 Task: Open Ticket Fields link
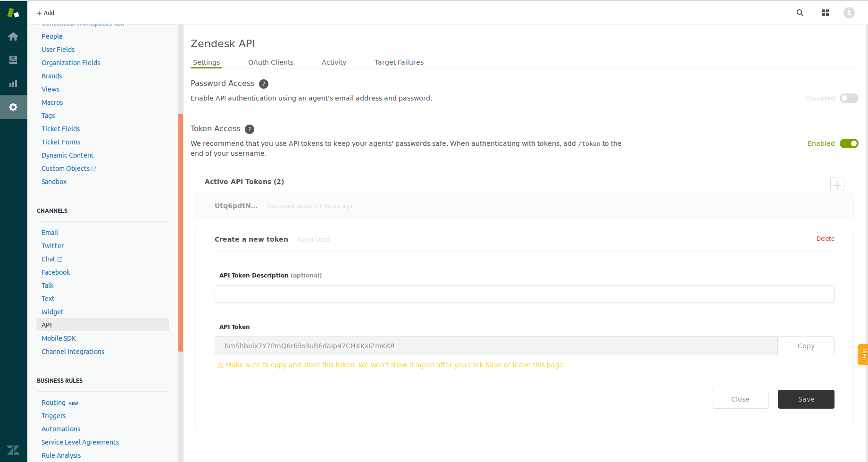pos(60,129)
